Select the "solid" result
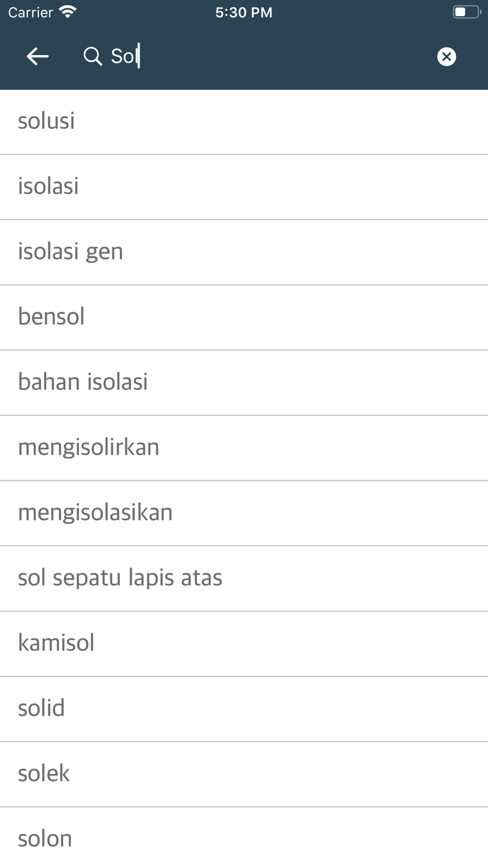The width and height of the screenshot is (488, 868). [244, 709]
